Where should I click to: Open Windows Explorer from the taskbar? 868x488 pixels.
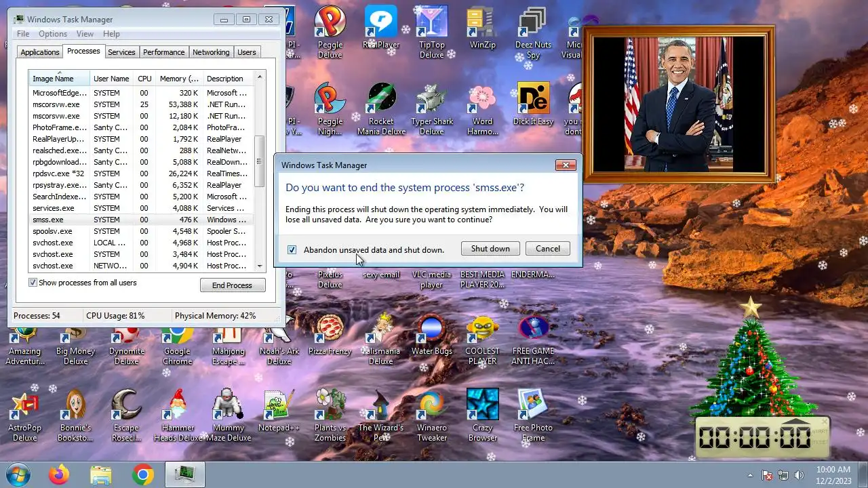(101, 475)
